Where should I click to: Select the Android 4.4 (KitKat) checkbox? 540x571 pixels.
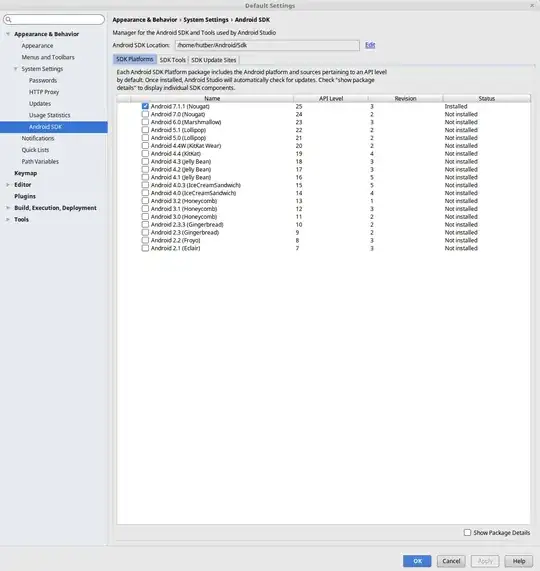click(x=145, y=154)
